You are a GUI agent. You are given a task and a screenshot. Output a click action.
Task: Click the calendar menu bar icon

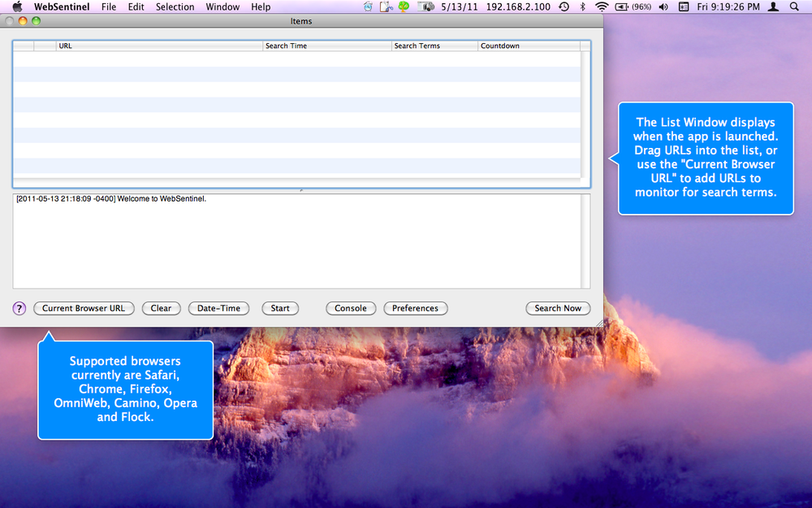tap(684, 7)
